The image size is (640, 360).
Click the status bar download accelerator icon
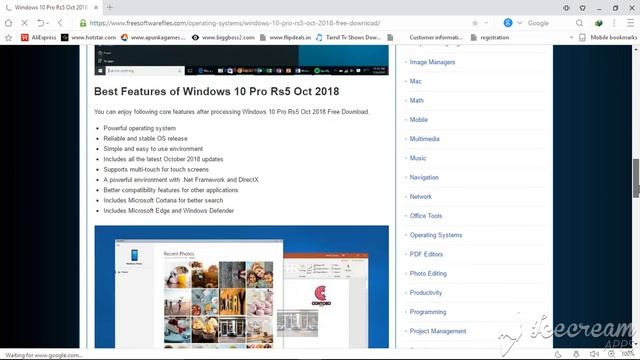tap(576, 354)
